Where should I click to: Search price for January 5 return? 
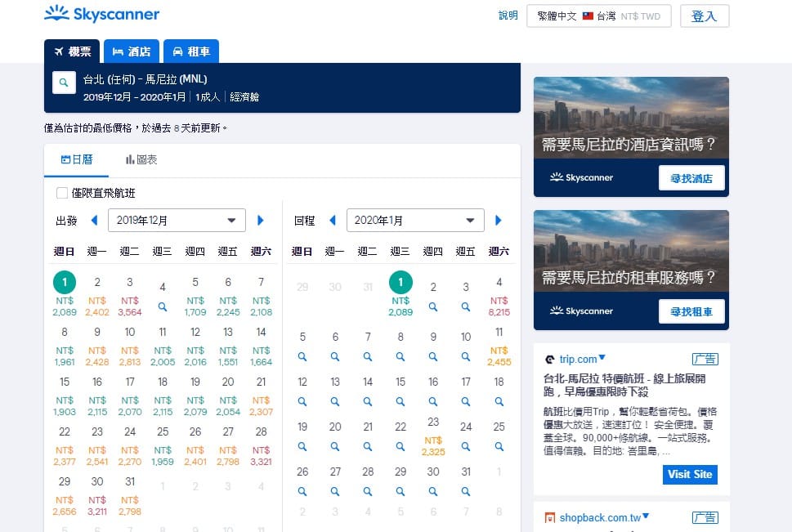tap(302, 356)
